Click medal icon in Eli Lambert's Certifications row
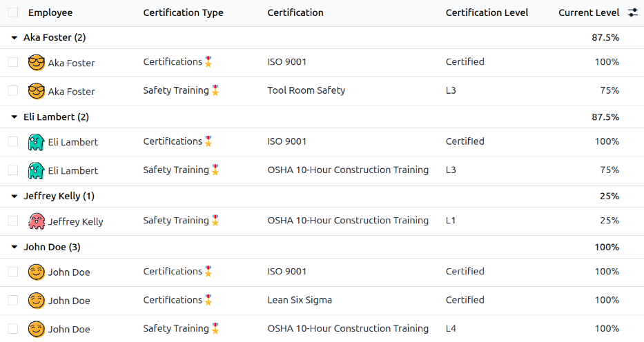The width and height of the screenshot is (644, 342). coord(208,141)
